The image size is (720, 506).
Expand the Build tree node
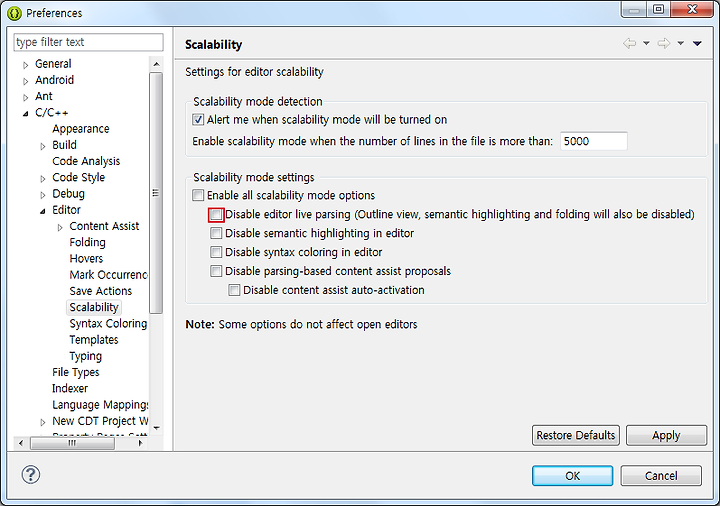coord(43,146)
